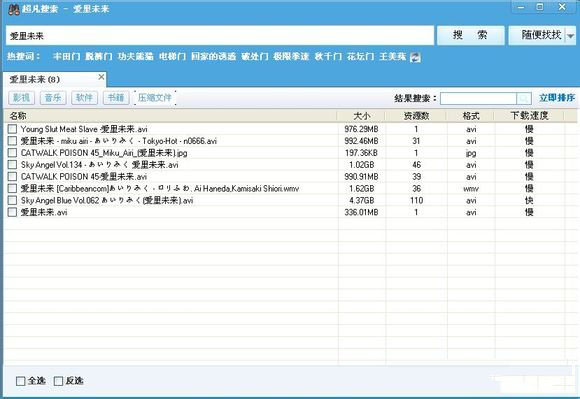Close the 爱里未来 (8) results tab
The image size is (580, 399).
(x=101, y=77)
